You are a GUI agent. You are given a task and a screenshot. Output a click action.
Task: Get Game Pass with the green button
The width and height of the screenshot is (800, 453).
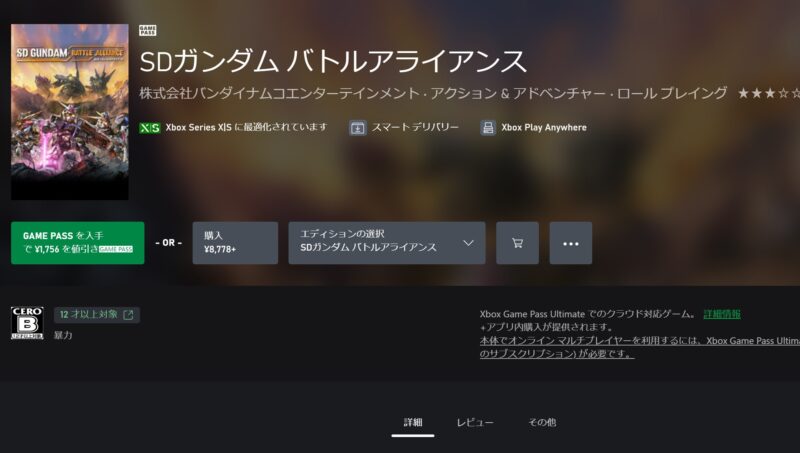[78, 243]
